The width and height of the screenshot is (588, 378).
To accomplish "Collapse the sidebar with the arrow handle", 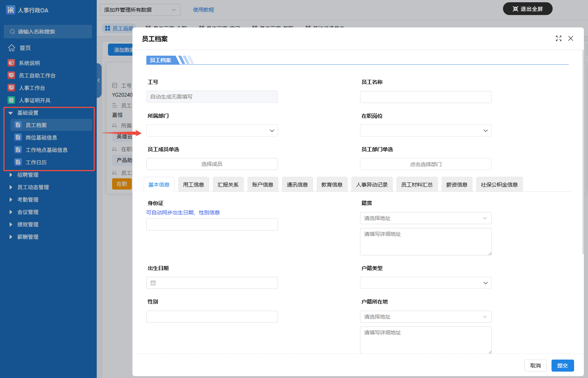I will click(99, 80).
